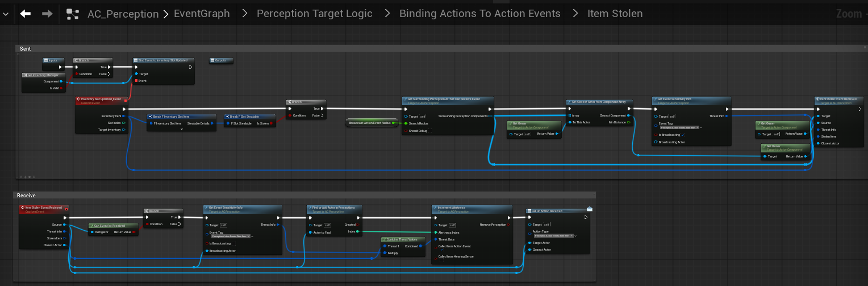
Task: Click the Combine Threat Values node header
Action: 403,239
